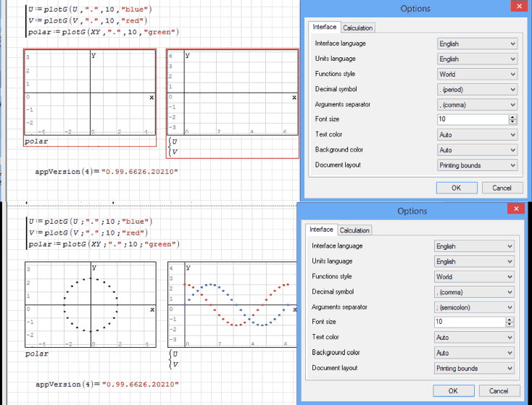Select the plot with red and blue sine curves

click(232, 304)
